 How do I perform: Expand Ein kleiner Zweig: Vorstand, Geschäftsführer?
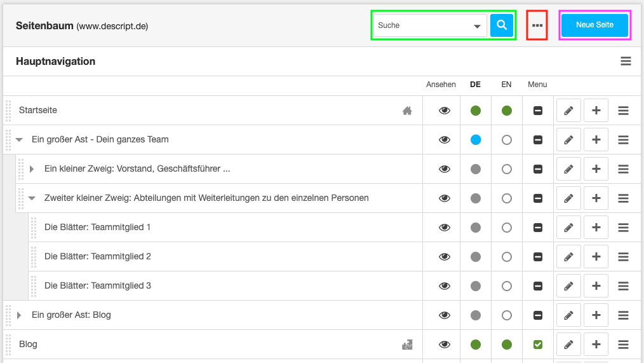[32, 169]
